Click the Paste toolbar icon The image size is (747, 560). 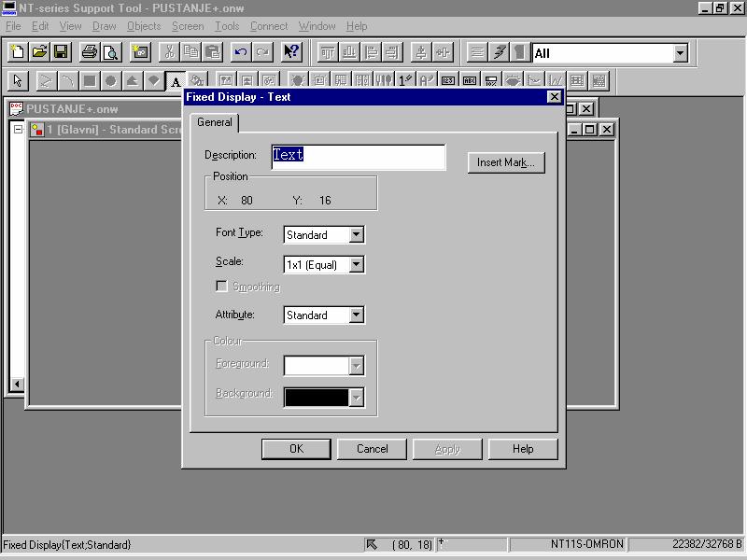tap(213, 52)
